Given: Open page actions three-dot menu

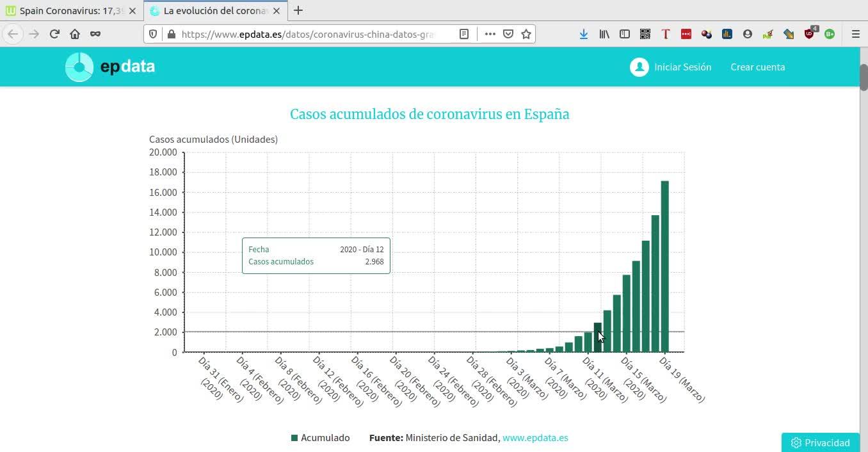Looking at the screenshot, I should click(490, 34).
